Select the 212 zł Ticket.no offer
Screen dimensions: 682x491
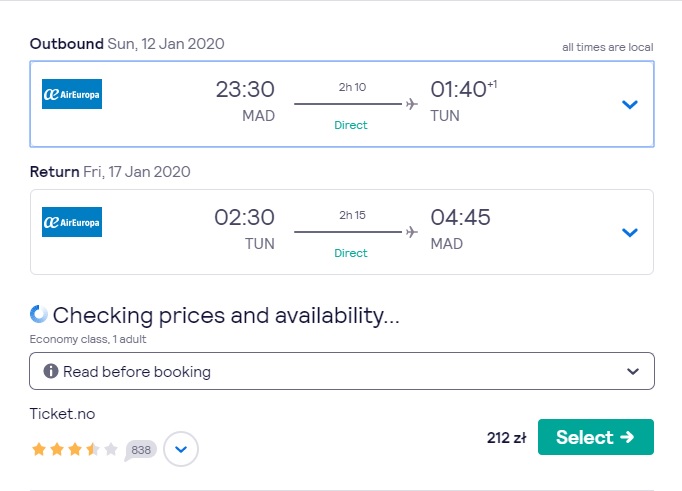(x=595, y=437)
